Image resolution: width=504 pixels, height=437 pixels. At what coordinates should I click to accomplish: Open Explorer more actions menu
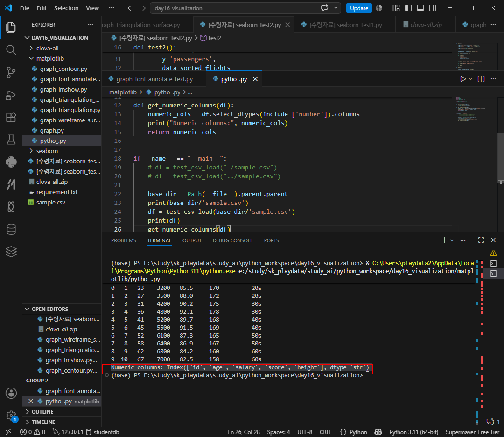click(x=91, y=25)
